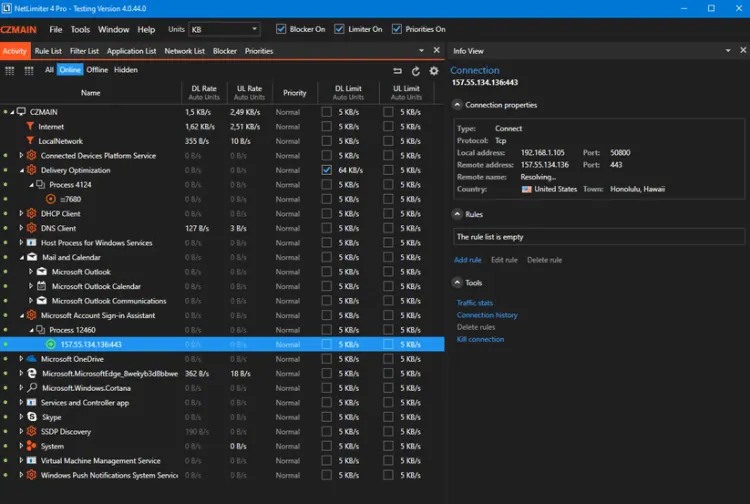The width and height of the screenshot is (750, 504).
Task: Open the Tools menu
Action: pos(80,29)
